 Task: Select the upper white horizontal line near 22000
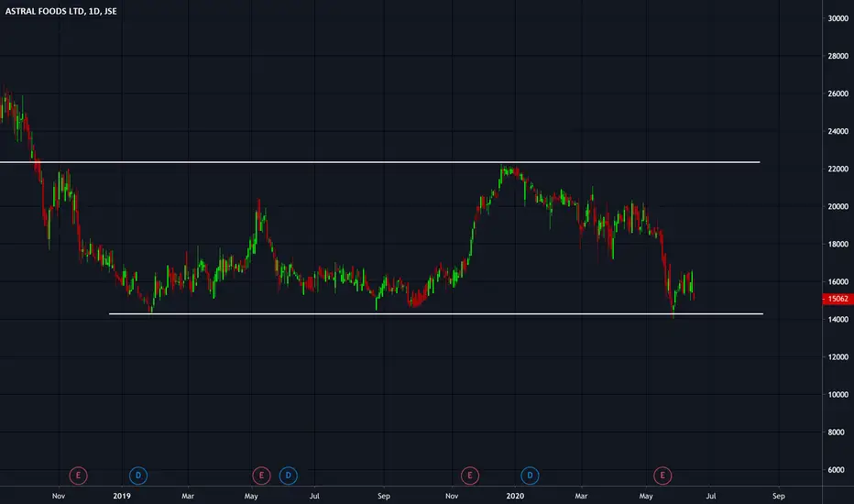379,162
